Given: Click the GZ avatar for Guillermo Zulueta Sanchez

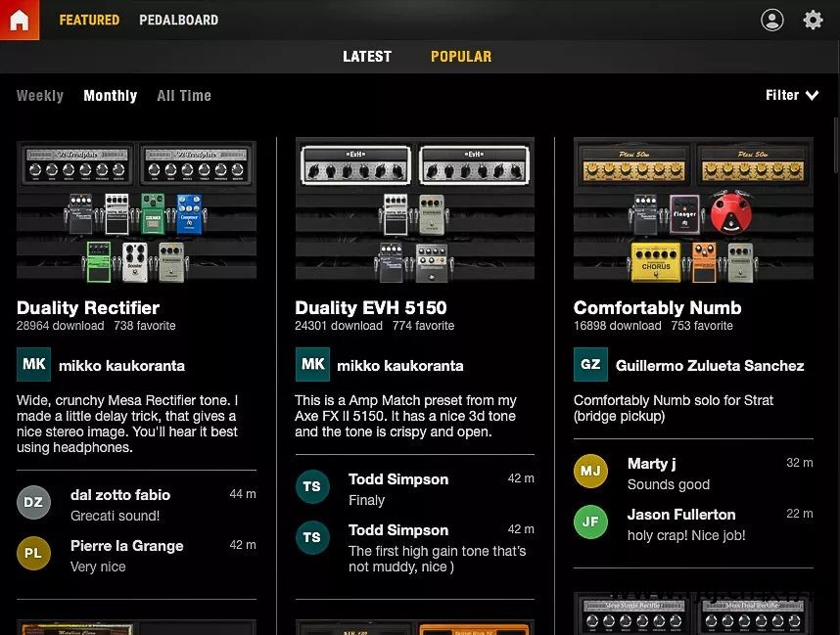Looking at the screenshot, I should click(x=590, y=365).
